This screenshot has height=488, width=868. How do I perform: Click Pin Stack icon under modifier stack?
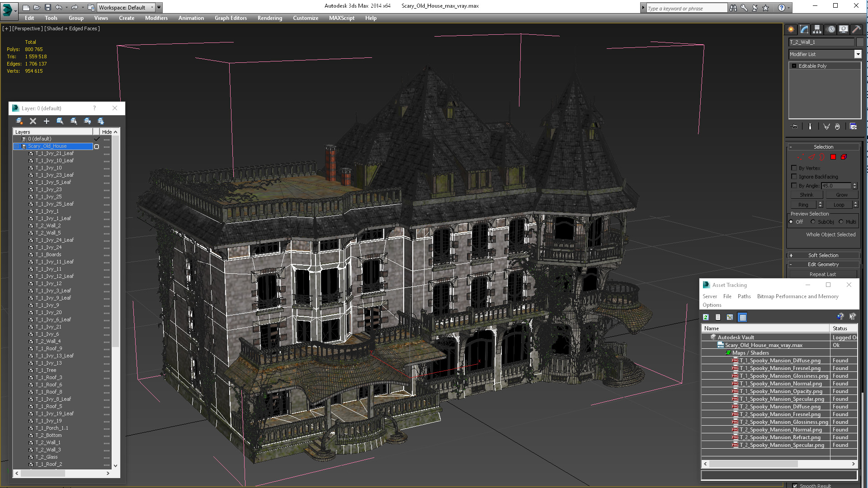point(795,127)
